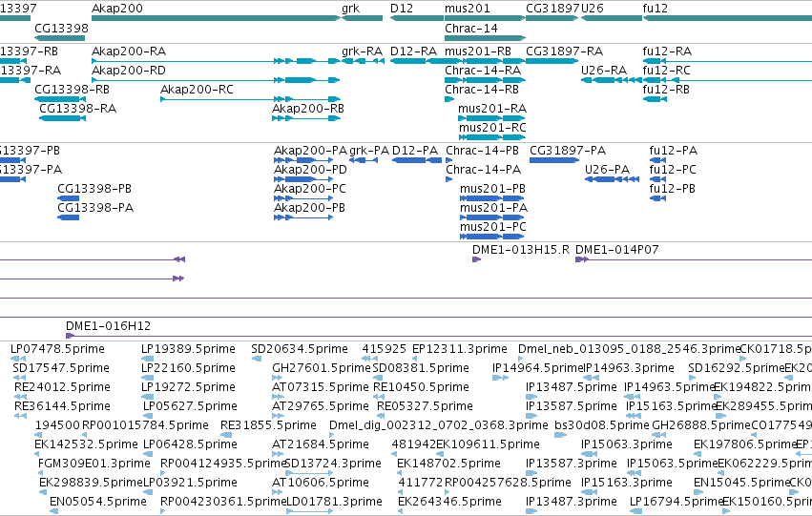Select EST EK148702.5prime
This screenshot has width=812, height=516.
[401, 473]
